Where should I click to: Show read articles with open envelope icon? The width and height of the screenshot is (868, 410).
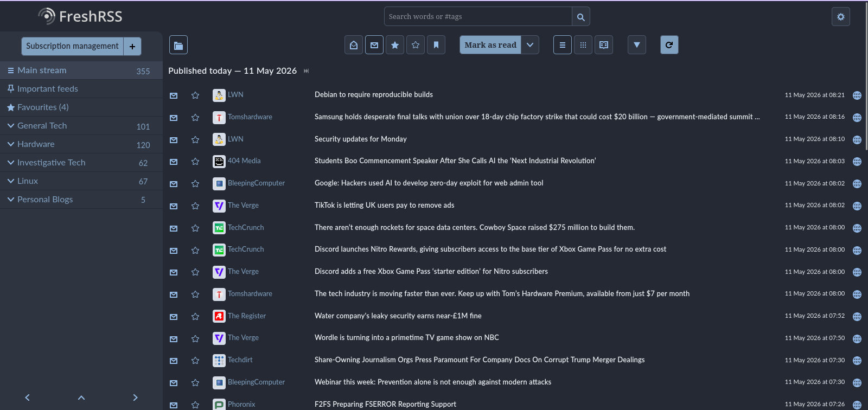point(354,45)
